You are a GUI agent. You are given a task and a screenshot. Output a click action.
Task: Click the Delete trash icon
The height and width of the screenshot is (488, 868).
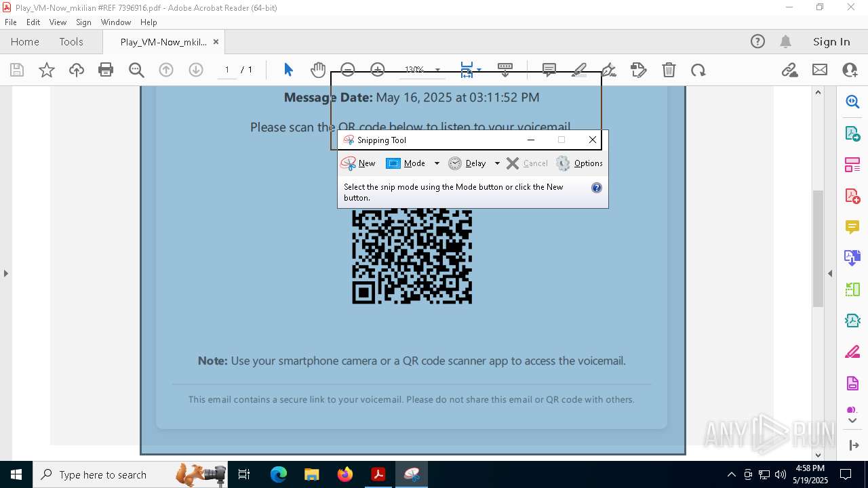pos(669,70)
